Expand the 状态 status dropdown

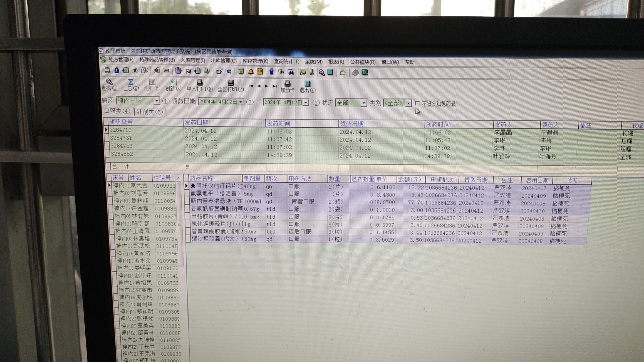point(363,103)
